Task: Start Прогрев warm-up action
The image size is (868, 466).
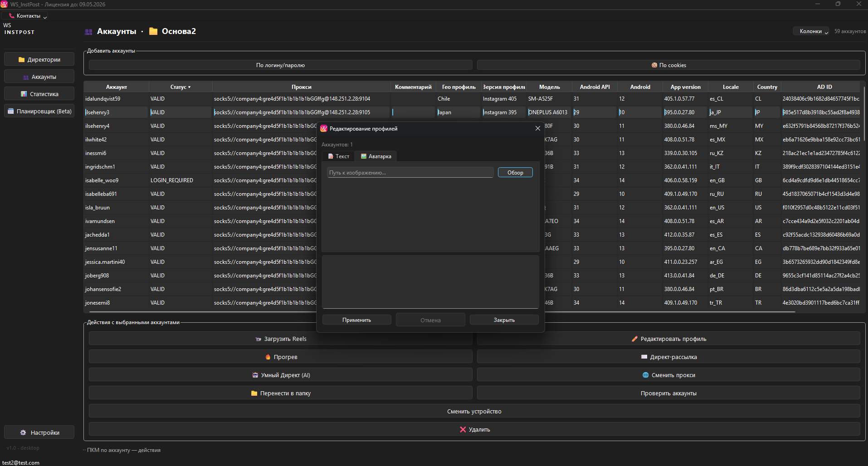Action: click(x=280, y=357)
